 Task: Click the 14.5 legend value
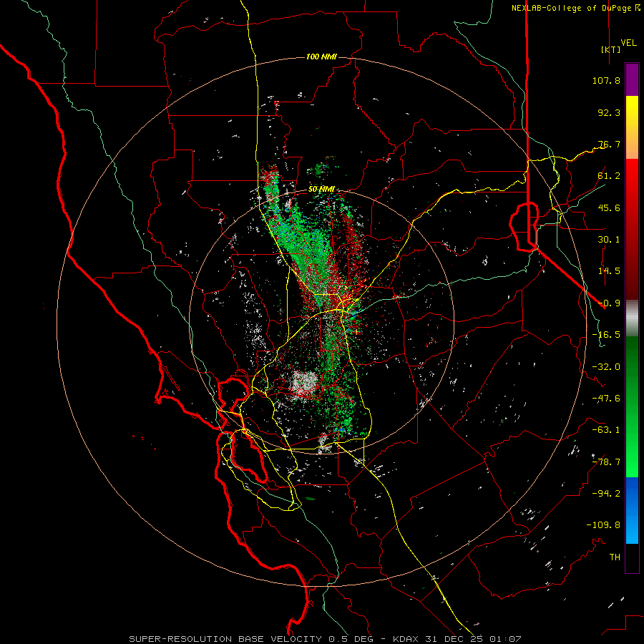click(609, 271)
